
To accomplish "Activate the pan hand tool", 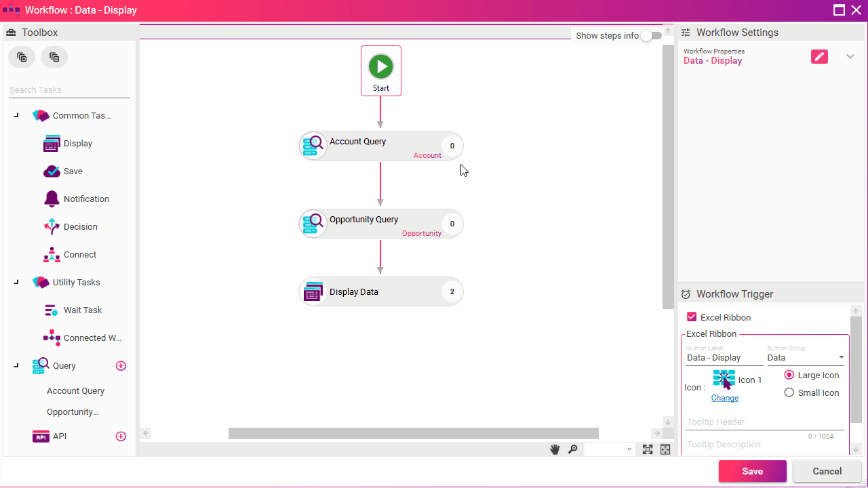I will point(555,449).
